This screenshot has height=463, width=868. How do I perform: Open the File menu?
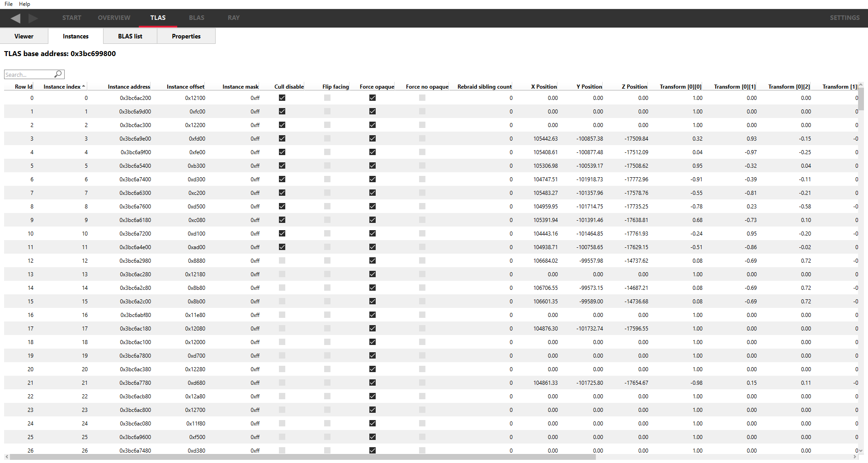pos(9,4)
